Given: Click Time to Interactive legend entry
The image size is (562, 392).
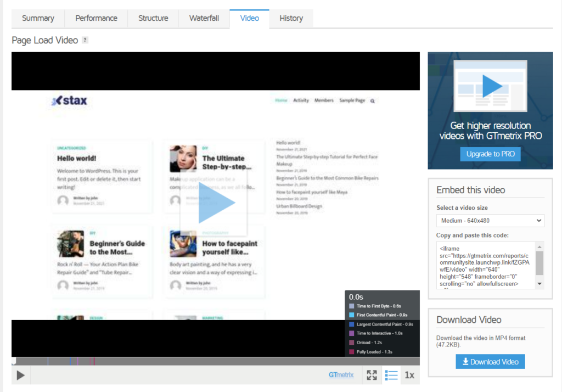Looking at the screenshot, I should coord(375,334).
